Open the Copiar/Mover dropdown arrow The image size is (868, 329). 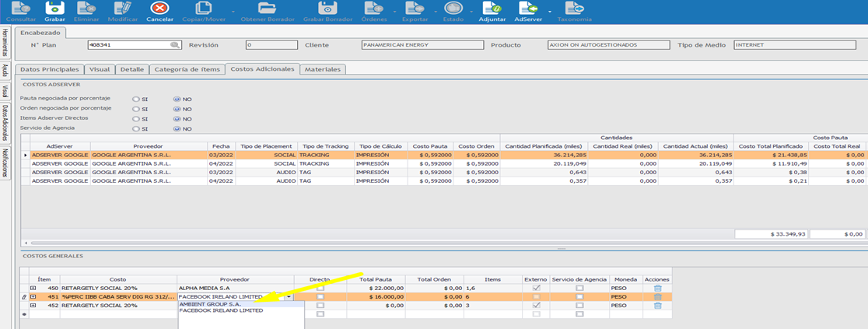(x=233, y=11)
